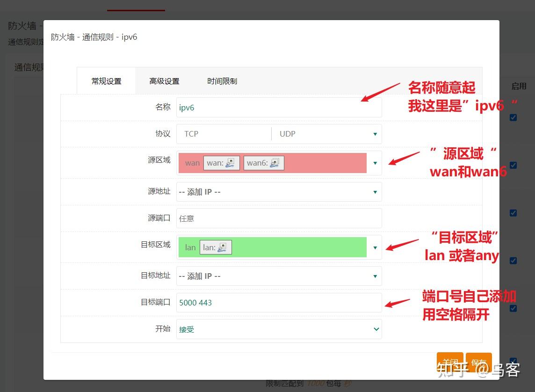Screen dimensions: 535x392
Task: Click the orange 保存 save button
Action: coord(478,362)
